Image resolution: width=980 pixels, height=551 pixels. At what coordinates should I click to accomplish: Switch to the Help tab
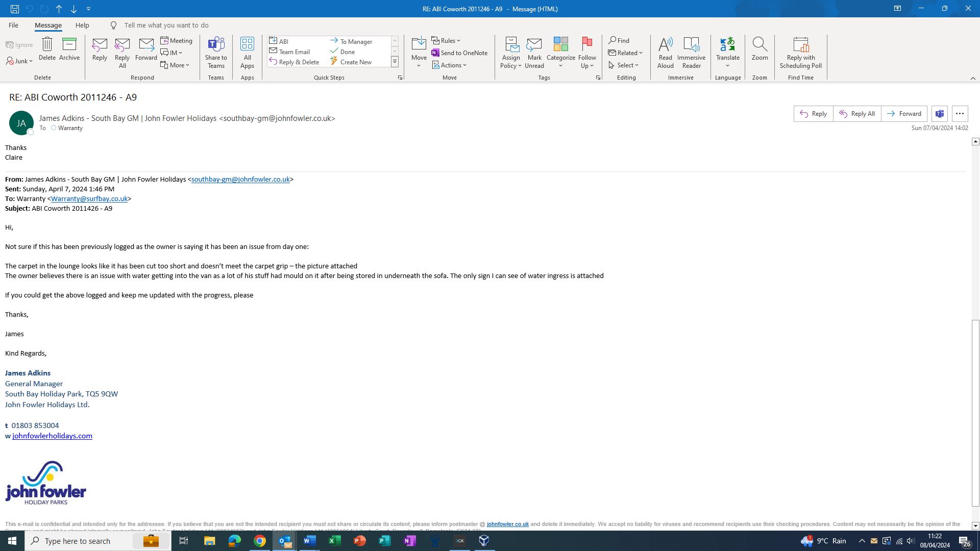click(82, 25)
